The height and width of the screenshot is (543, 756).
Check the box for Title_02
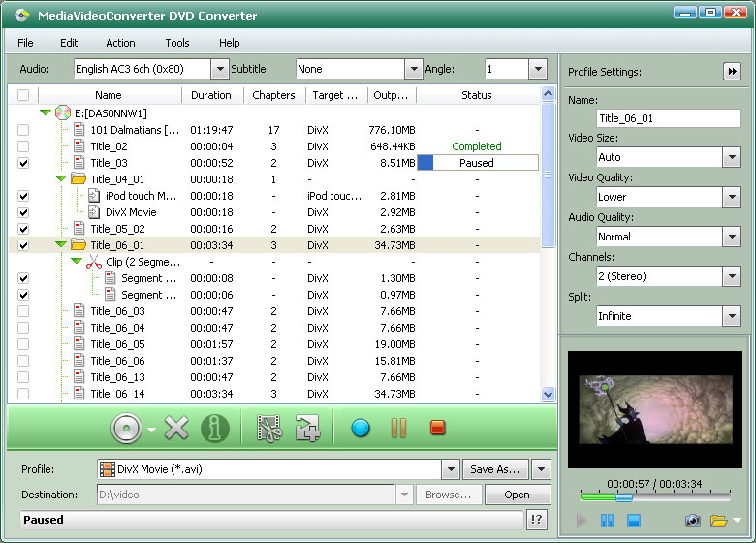pyautogui.click(x=23, y=146)
